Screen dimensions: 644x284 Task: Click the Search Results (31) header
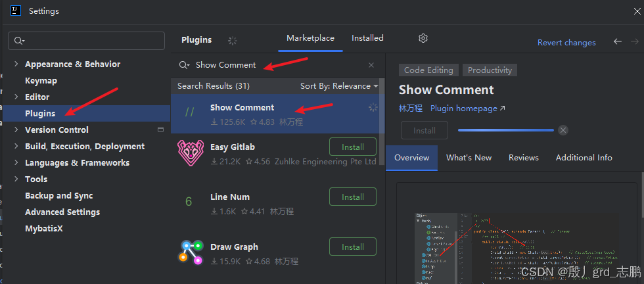coord(213,86)
